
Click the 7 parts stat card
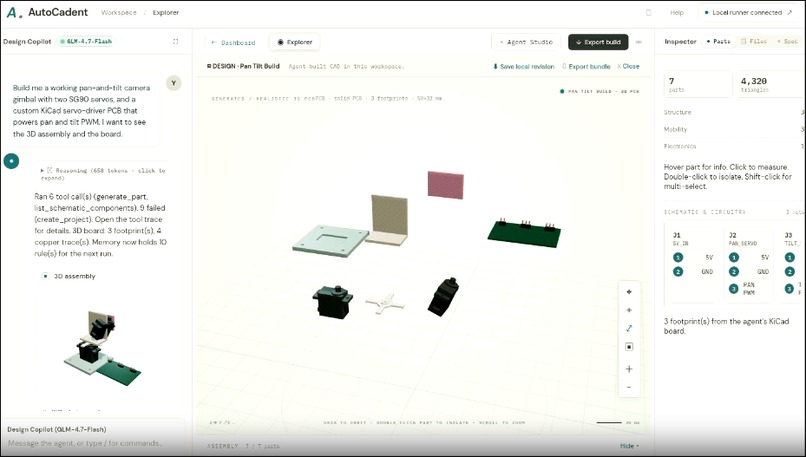click(698, 84)
